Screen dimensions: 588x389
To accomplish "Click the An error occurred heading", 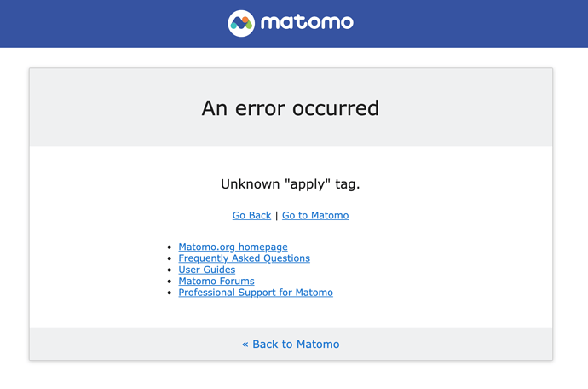I will (x=291, y=108).
